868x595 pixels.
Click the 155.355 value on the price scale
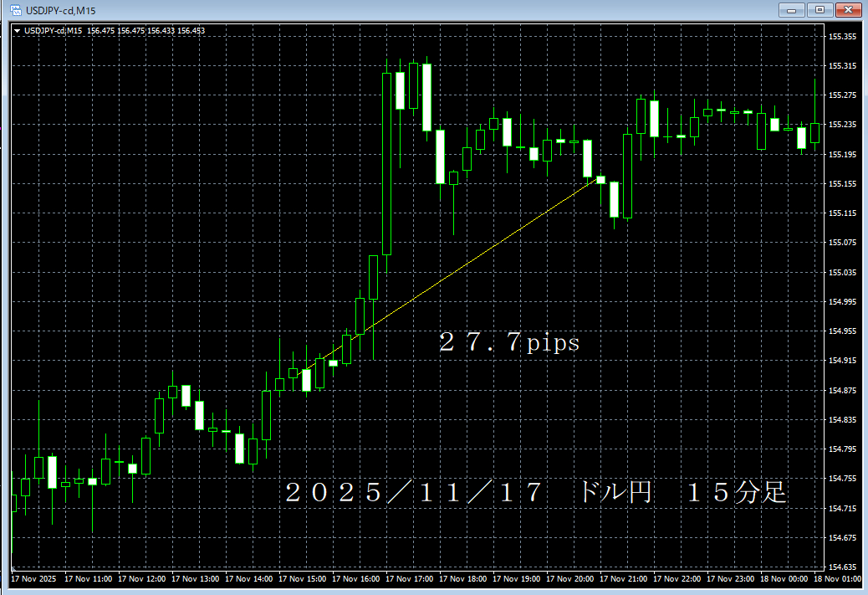point(844,36)
